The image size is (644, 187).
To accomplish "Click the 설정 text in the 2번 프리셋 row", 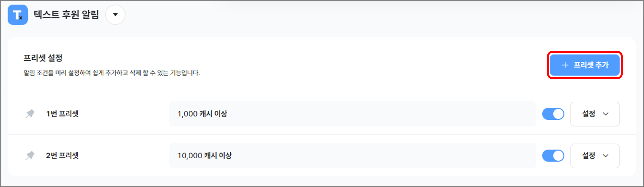I will 589,156.
